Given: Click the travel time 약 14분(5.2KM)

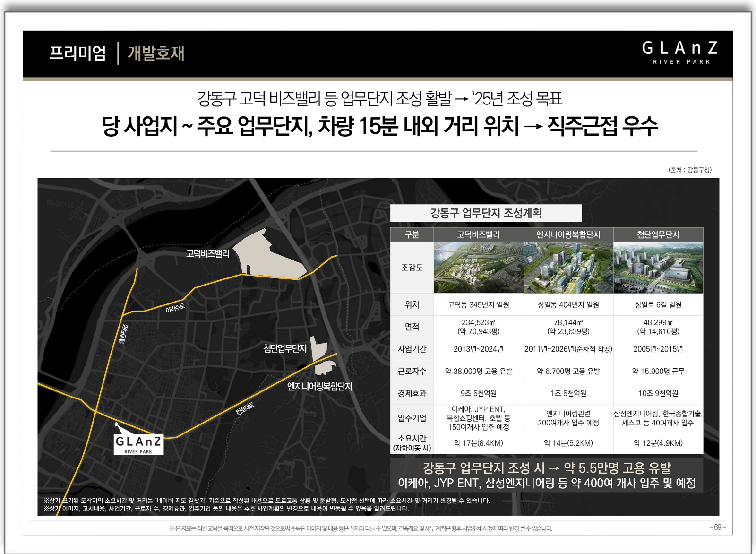Looking at the screenshot, I should [568, 443].
